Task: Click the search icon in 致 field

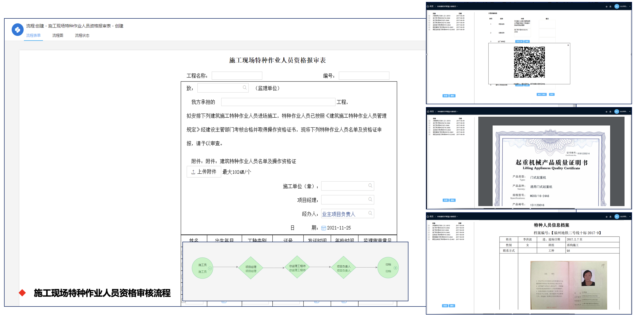Action: coord(244,87)
